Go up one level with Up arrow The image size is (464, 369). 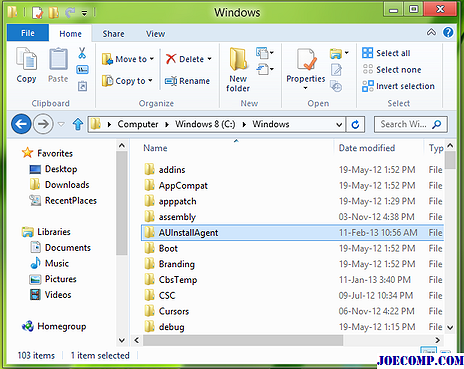[78, 124]
